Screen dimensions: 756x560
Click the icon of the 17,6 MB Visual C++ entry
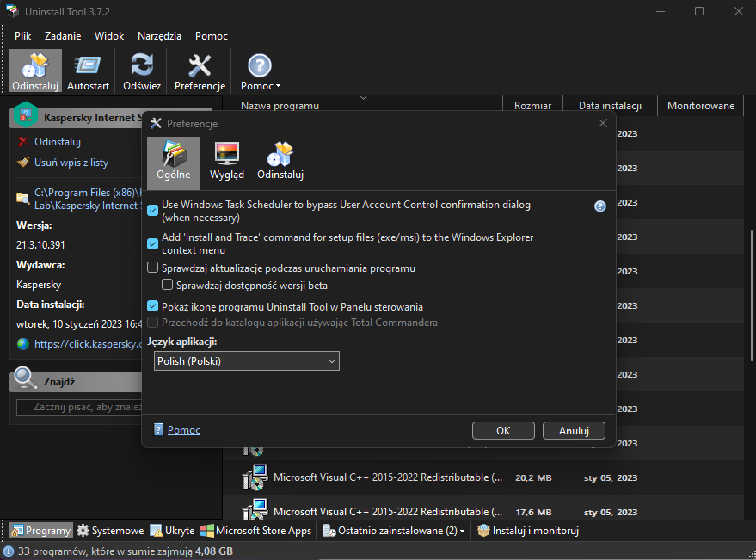[x=255, y=510]
